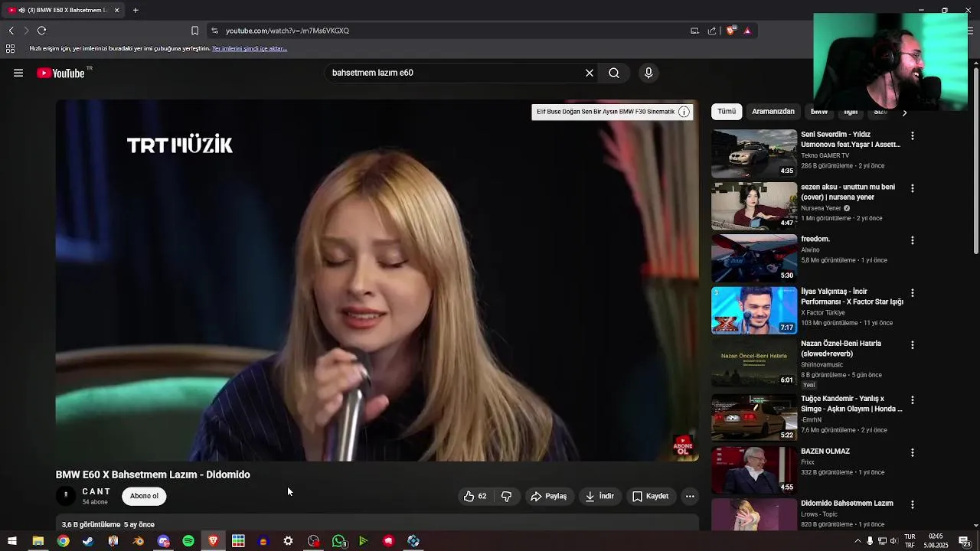The image size is (980, 551).
Task: Open options for Nazan Öncel video
Action: (912, 345)
